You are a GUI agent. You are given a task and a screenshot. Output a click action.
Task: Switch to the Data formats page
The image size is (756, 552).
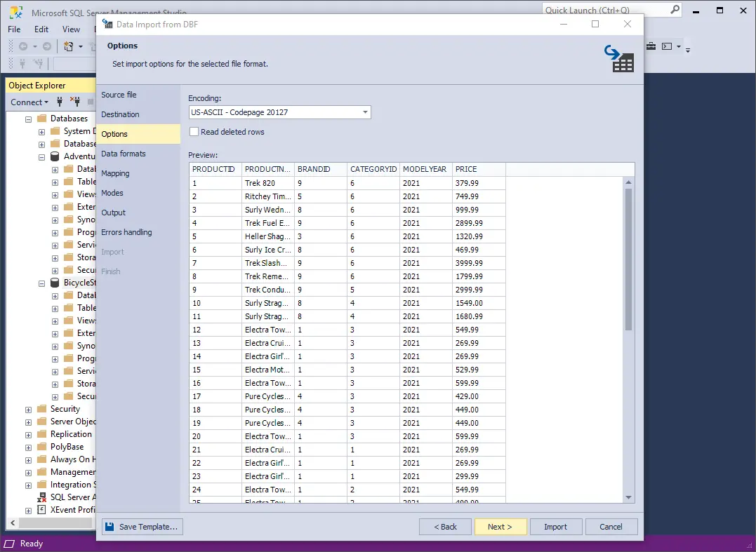pyautogui.click(x=124, y=154)
